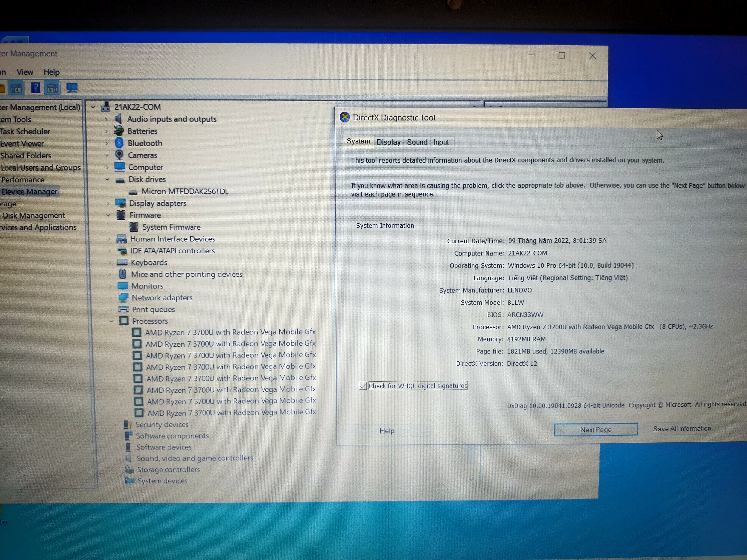Viewport: 747px width, 560px height.
Task: Select Shared Folders in left pane
Action: 26,155
